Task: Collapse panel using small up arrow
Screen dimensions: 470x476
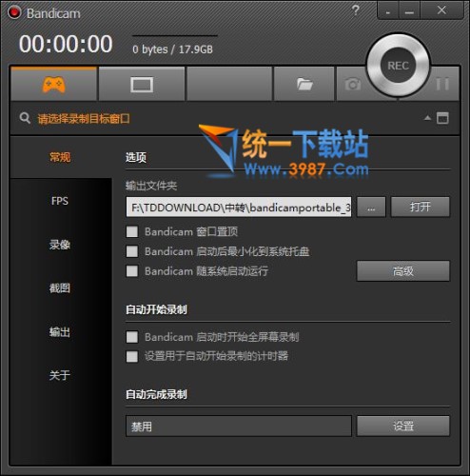Action: coord(427,118)
